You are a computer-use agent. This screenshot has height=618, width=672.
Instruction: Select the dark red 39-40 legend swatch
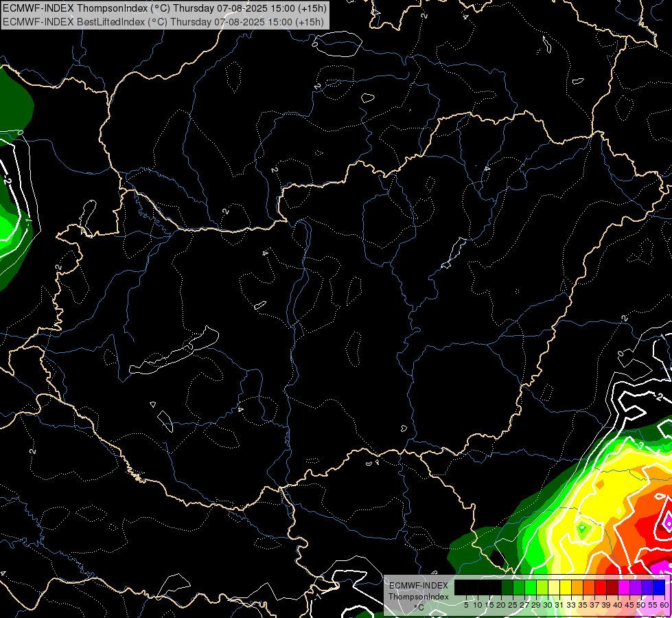coord(612,587)
